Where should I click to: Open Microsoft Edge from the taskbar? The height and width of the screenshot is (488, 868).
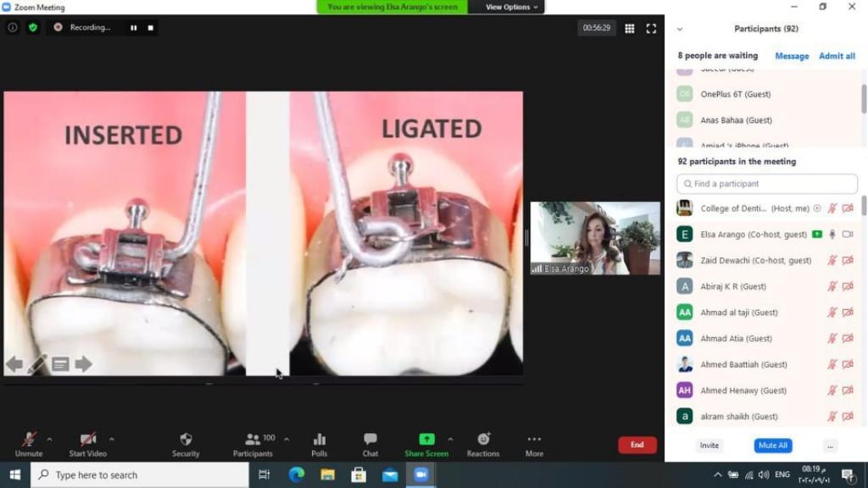point(296,474)
